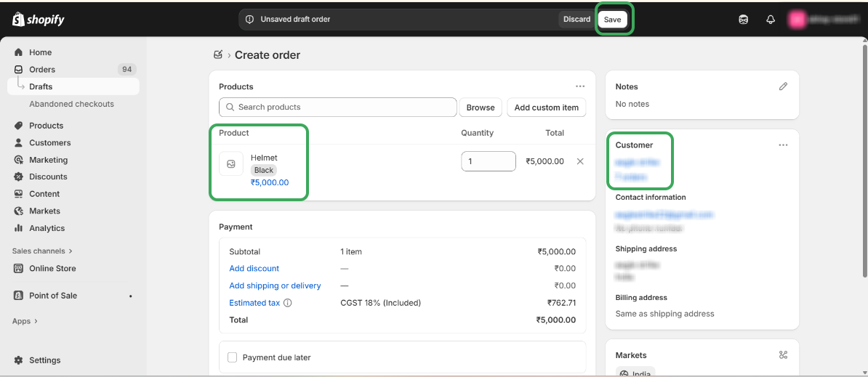This screenshot has height=377, width=868.
Task: Click the Browse products button
Action: pos(481,108)
